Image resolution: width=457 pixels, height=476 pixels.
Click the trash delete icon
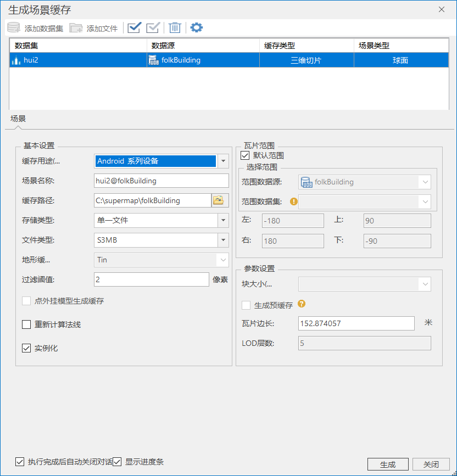[x=175, y=27]
